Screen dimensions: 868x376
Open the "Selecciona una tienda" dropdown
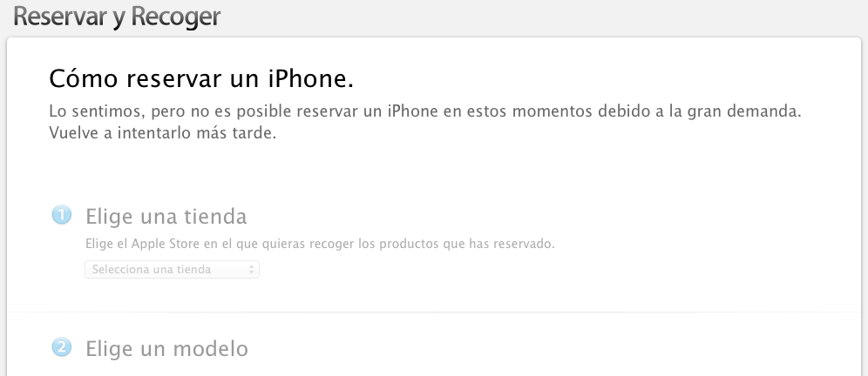(173, 269)
